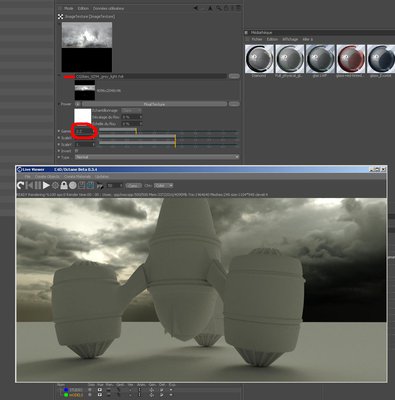Click the Gamma slider track
Viewport: 395px width, 400px height.
[169, 131]
